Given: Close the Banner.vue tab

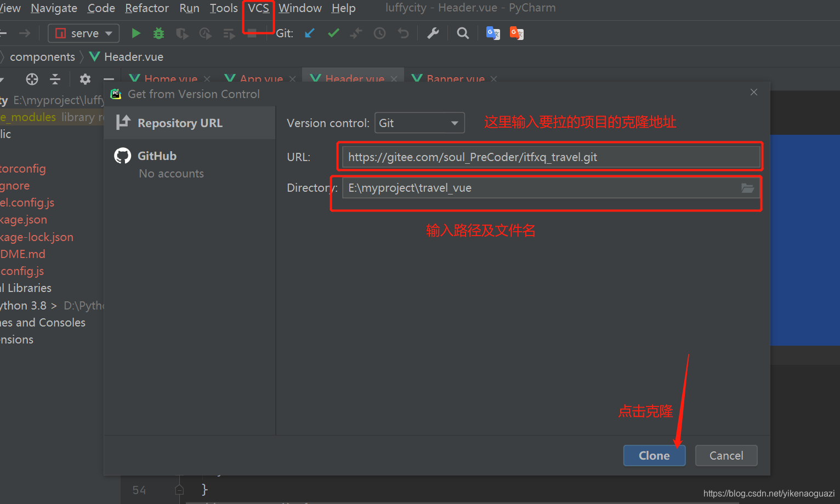Looking at the screenshot, I should click(x=494, y=79).
